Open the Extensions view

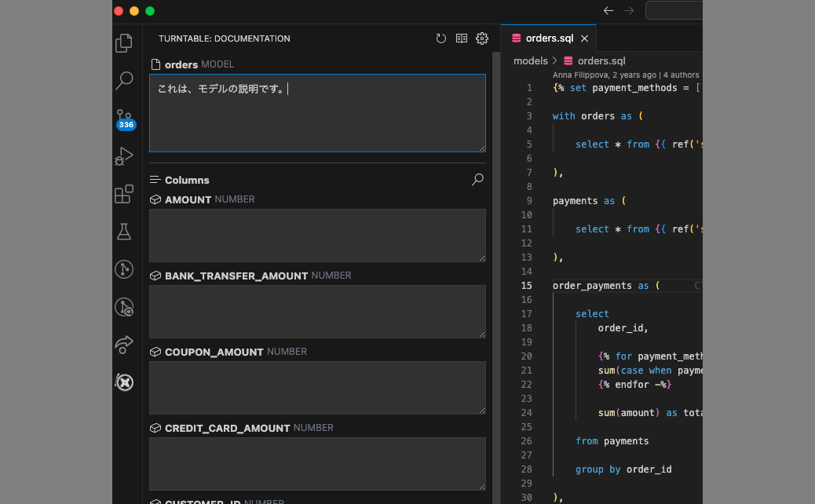(x=124, y=194)
